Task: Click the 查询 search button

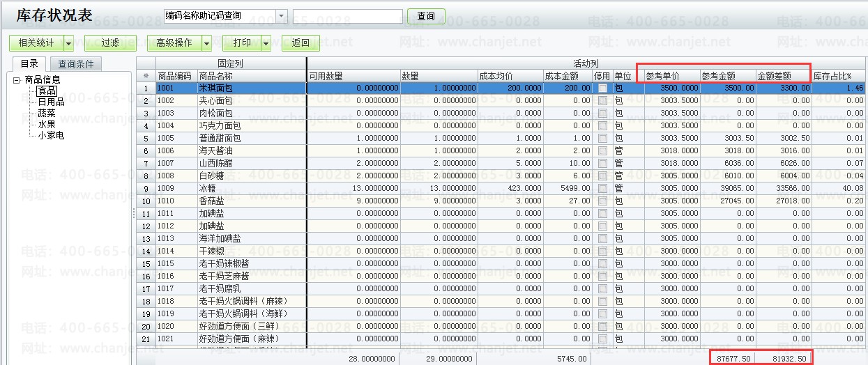Action: click(425, 16)
